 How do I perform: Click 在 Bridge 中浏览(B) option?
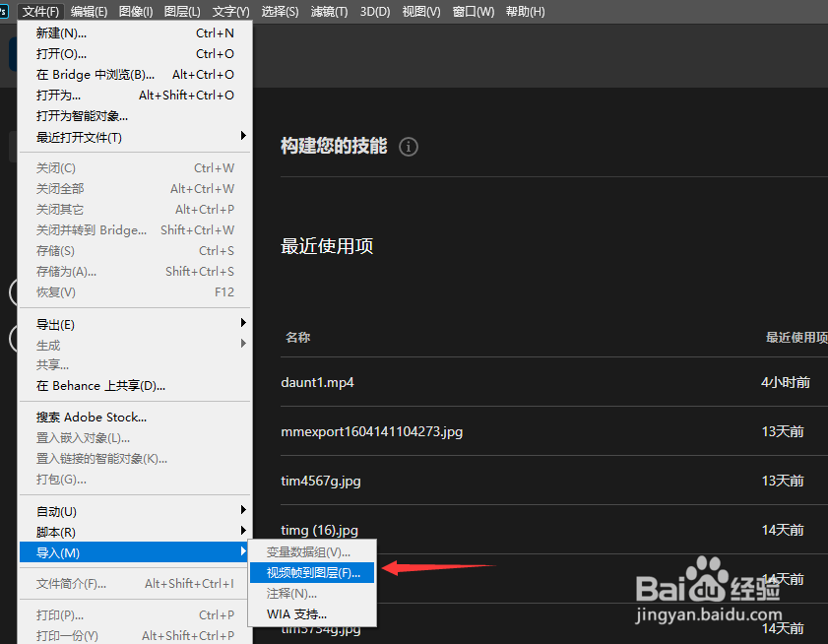click(95, 74)
